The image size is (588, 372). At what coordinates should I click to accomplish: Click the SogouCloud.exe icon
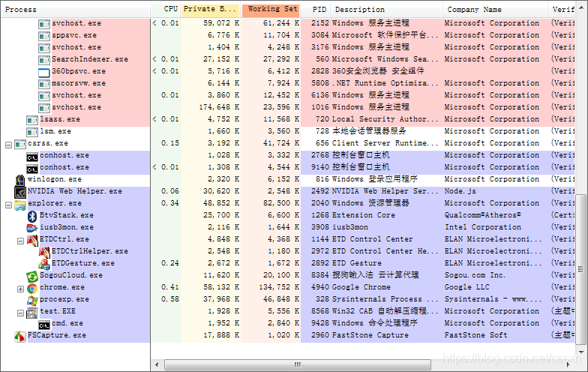click(x=32, y=276)
